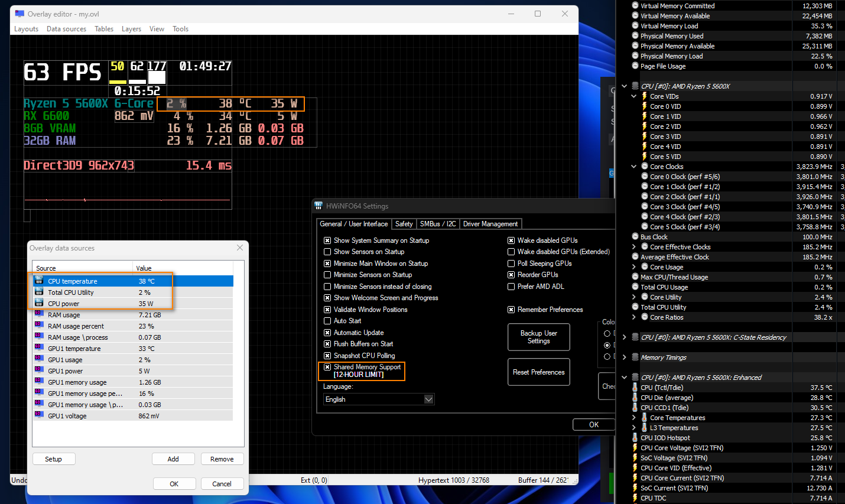
Task: Select the RAM usage row in data sources
Action: (133, 315)
